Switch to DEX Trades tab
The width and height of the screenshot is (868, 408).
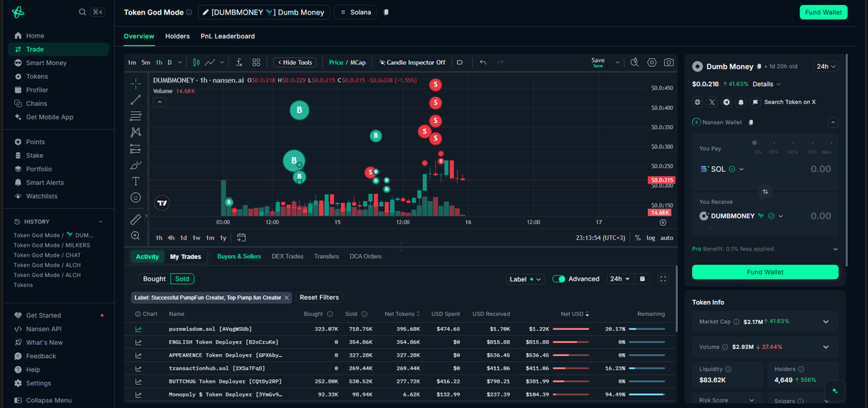coord(288,257)
